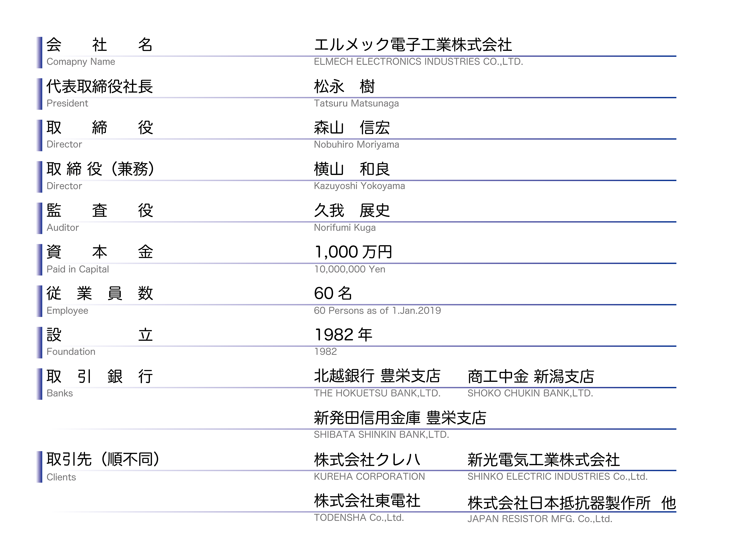Click 'SHOKO CHUKIN BANK,LTD.' text
This screenshot has height=560, width=733.
pyautogui.click(x=531, y=393)
